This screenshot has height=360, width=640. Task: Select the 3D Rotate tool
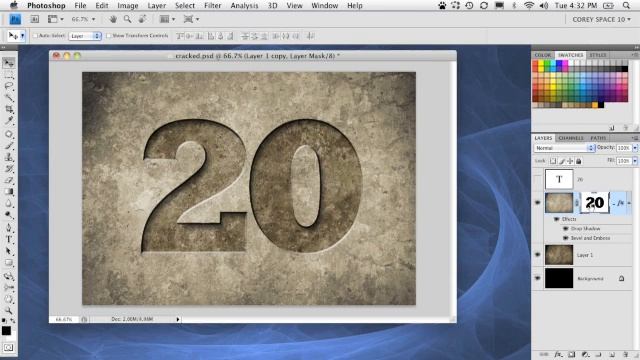tap(9, 276)
